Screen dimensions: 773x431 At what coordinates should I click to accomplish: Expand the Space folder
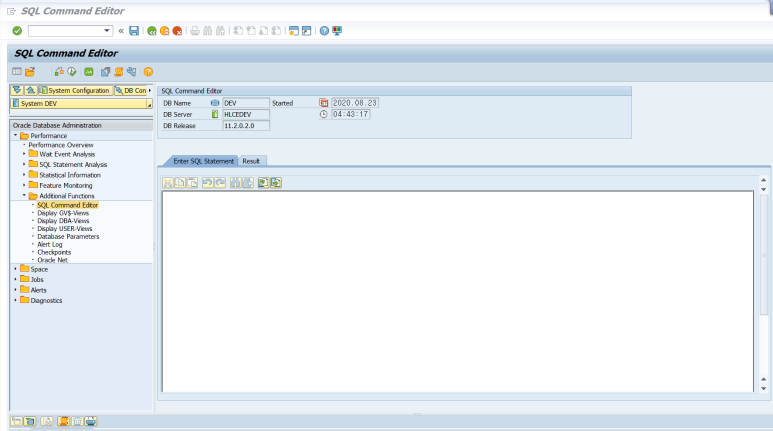[15, 269]
